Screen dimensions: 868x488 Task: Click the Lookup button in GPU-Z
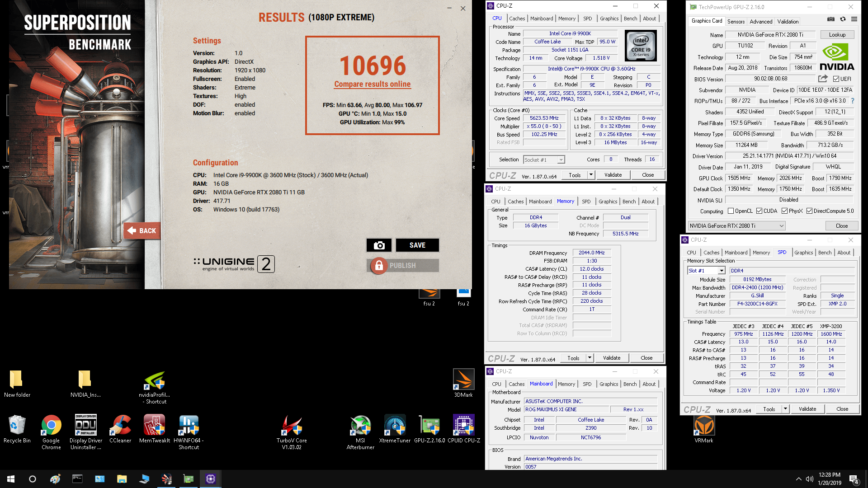click(x=837, y=34)
